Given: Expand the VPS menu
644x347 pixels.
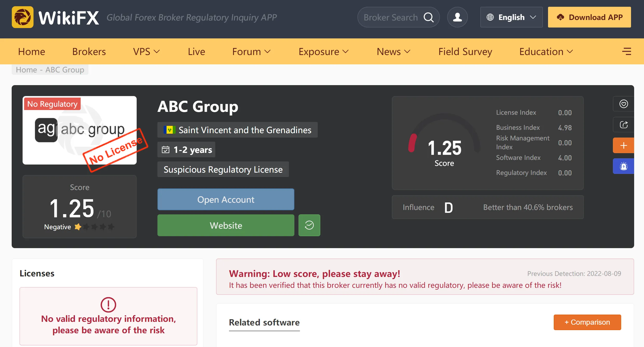Looking at the screenshot, I should click(146, 51).
